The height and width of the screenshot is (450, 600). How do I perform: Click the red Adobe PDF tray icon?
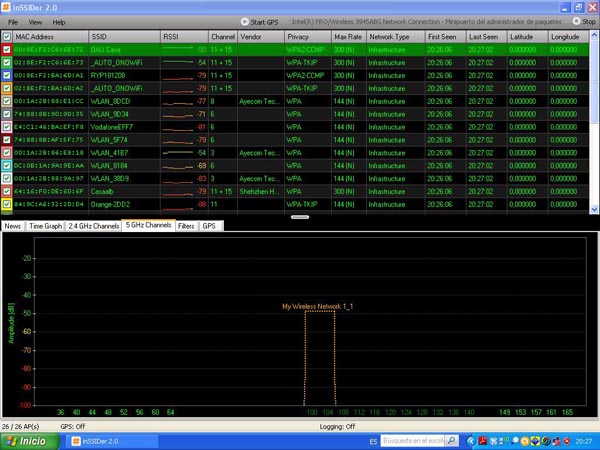483,441
